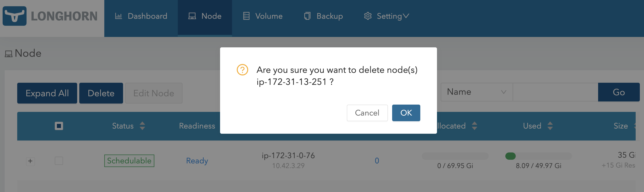The image size is (644, 192).
Task: Click the Backup copy icon
Action: tap(308, 16)
